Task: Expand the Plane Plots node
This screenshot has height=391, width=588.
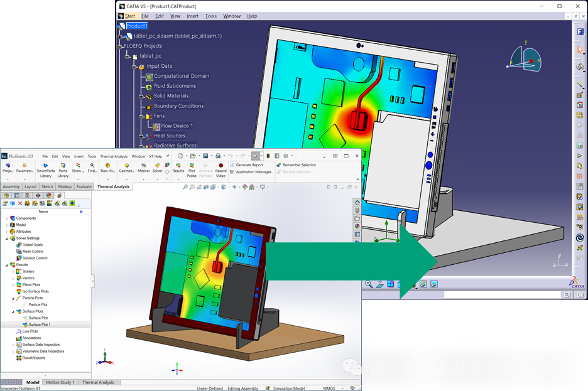Action: [x=13, y=285]
